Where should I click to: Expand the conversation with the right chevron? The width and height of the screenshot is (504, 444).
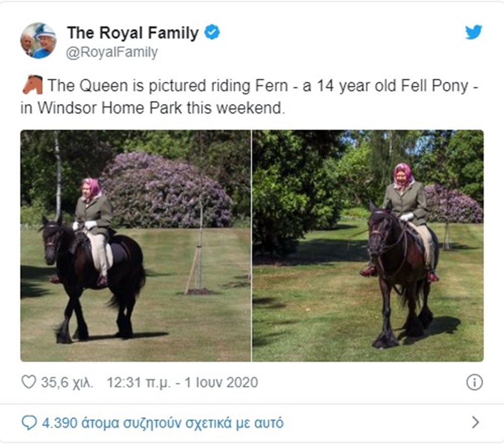click(x=476, y=422)
